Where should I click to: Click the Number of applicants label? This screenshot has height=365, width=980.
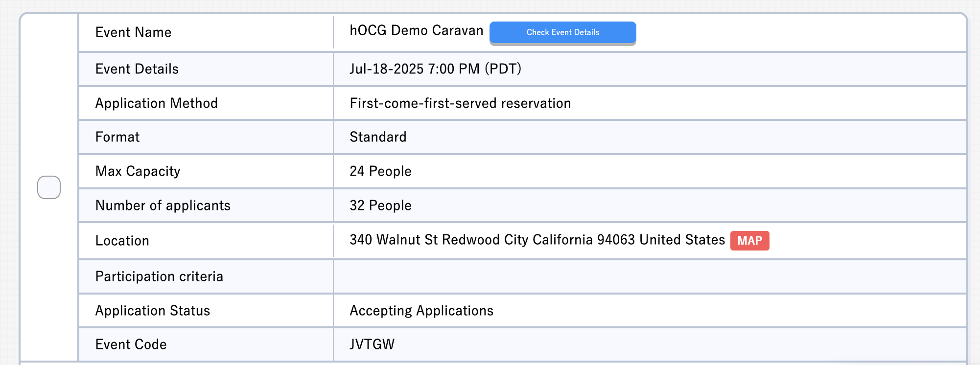pyautogui.click(x=163, y=205)
